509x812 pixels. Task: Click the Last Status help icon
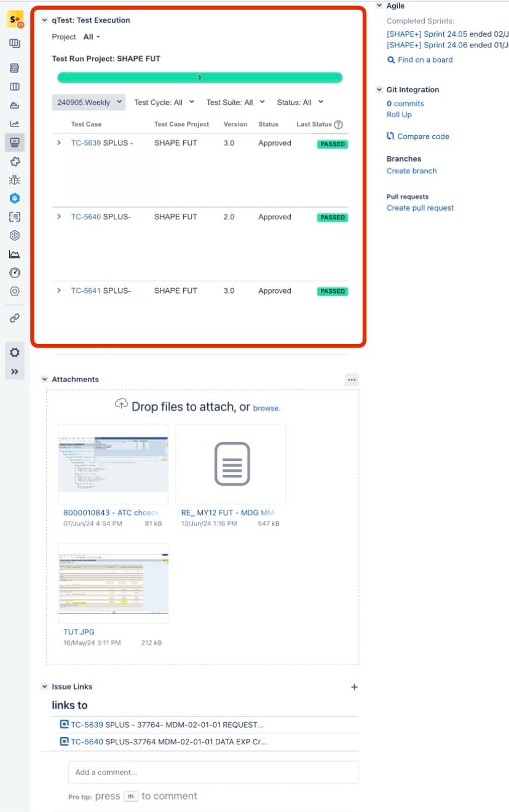point(338,125)
